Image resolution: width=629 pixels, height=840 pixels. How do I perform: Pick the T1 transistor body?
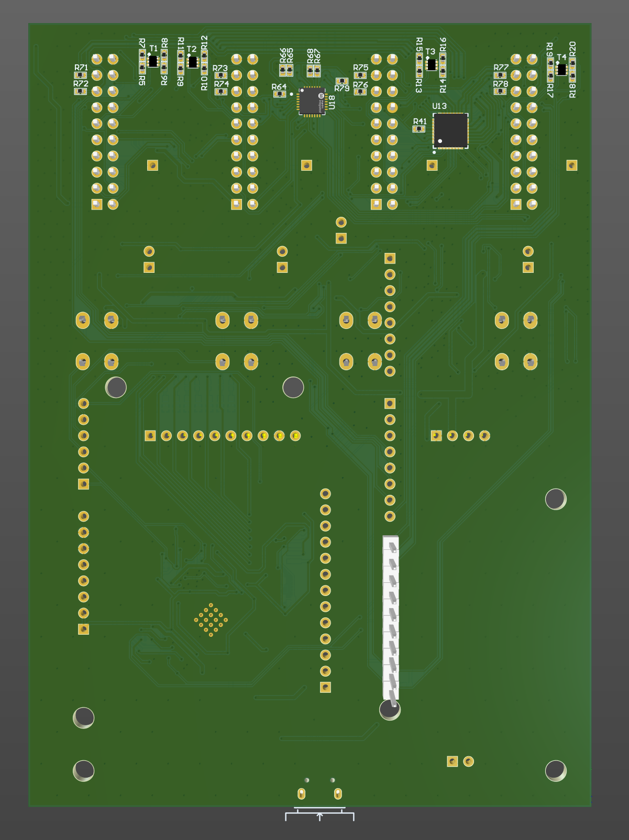(153, 61)
